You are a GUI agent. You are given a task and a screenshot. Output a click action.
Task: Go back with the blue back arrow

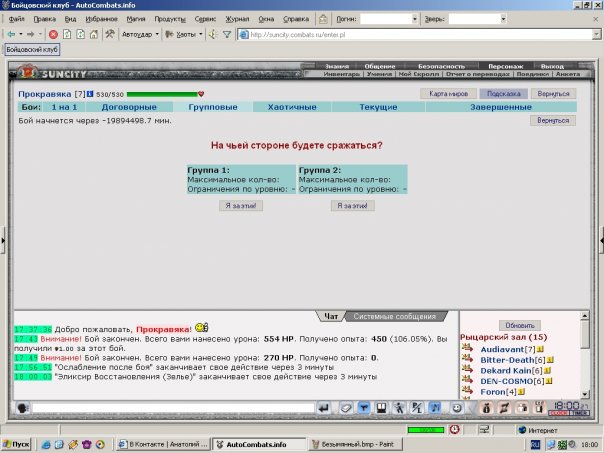[x=12, y=34]
